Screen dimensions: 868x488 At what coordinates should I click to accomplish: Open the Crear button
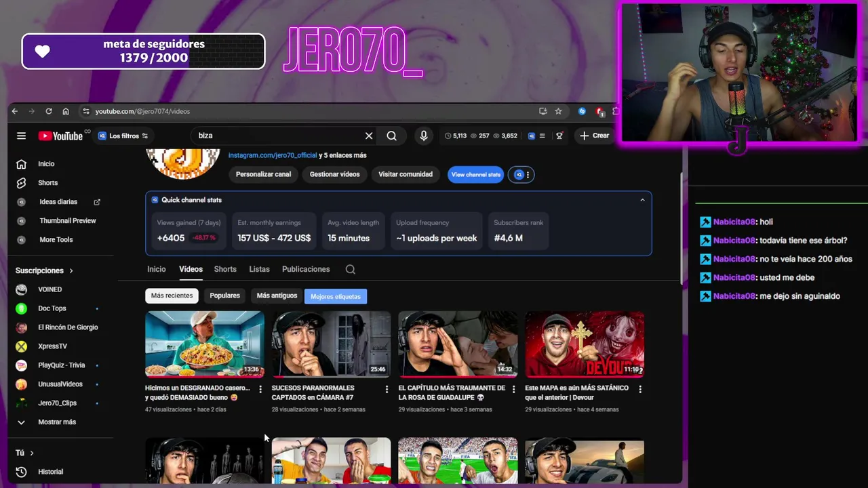595,136
